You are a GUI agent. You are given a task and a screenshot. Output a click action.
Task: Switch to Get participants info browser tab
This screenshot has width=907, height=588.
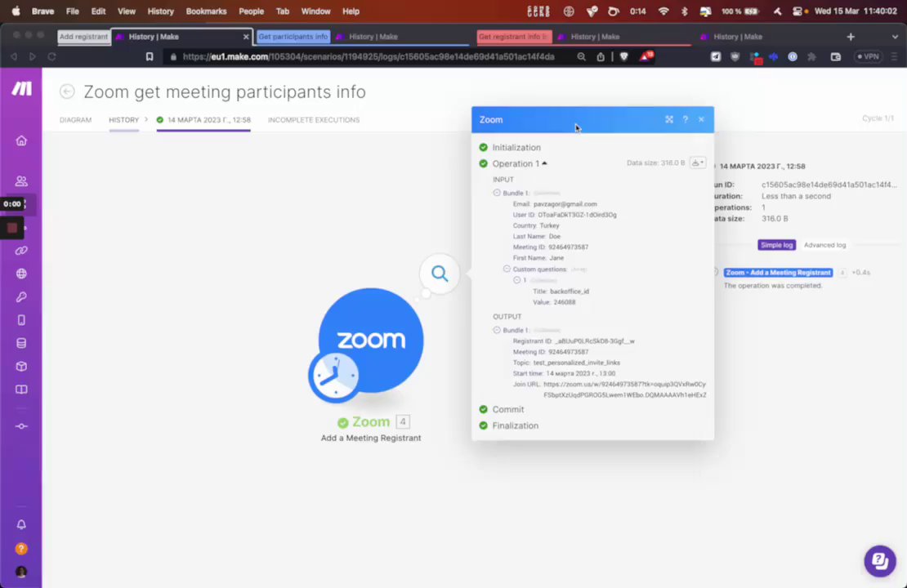coord(293,37)
